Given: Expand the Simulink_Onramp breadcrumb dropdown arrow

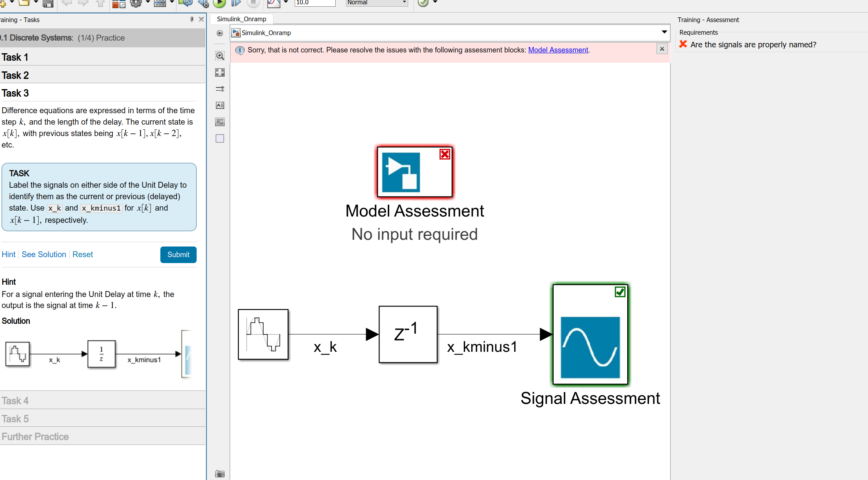Looking at the screenshot, I should [664, 32].
